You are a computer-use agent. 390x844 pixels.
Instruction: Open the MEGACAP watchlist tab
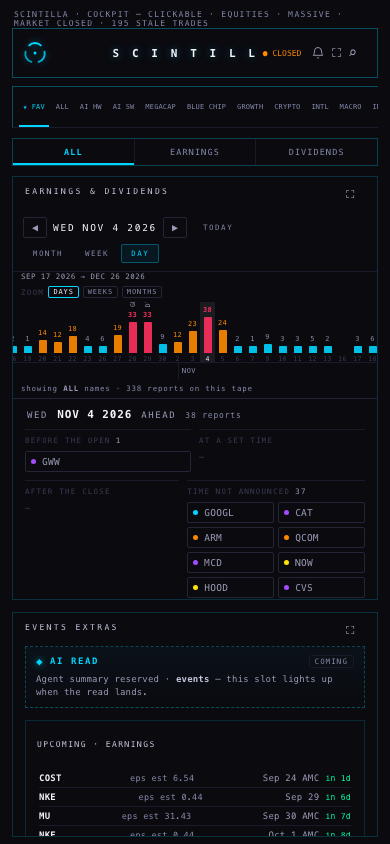[160, 107]
